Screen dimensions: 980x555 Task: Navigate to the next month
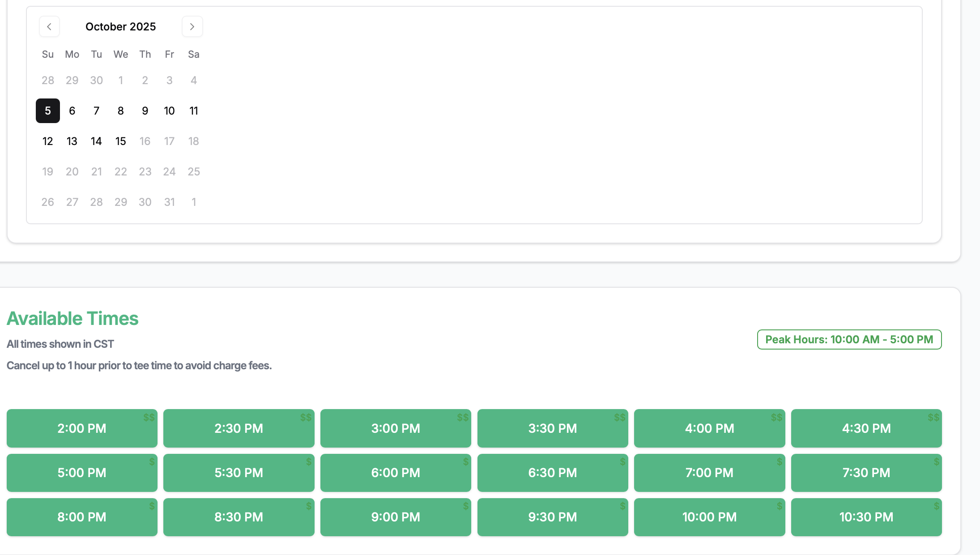pyautogui.click(x=192, y=26)
